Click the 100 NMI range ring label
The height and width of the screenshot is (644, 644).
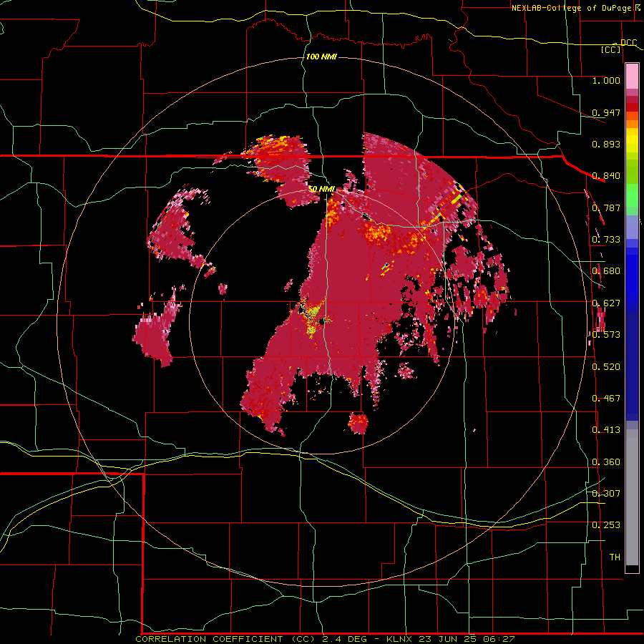coord(321,57)
